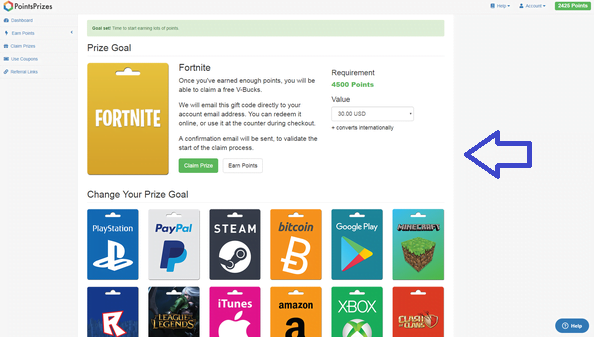This screenshot has width=594, height=364.
Task: Click the Earn Points button
Action: click(x=243, y=166)
